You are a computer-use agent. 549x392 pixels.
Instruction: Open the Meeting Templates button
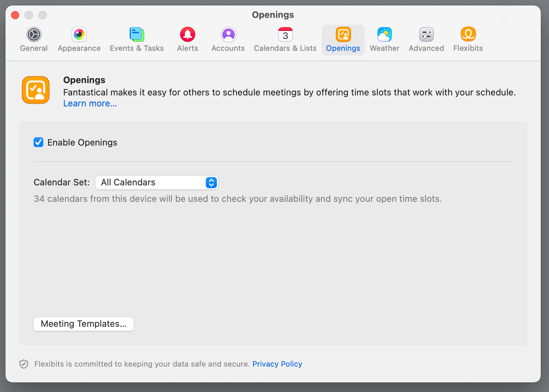click(x=84, y=324)
